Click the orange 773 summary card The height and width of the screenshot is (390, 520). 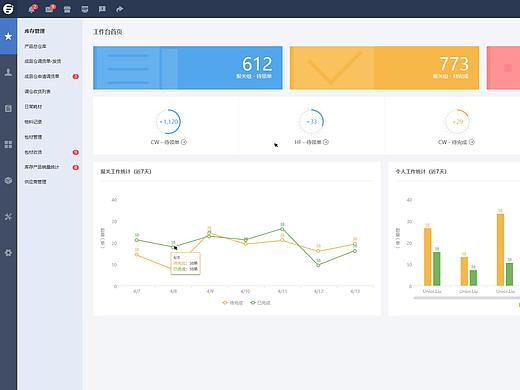(x=384, y=68)
